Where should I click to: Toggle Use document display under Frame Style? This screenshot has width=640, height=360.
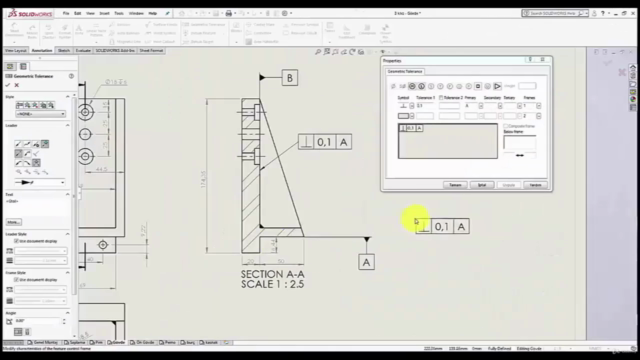pyautogui.click(x=16, y=280)
